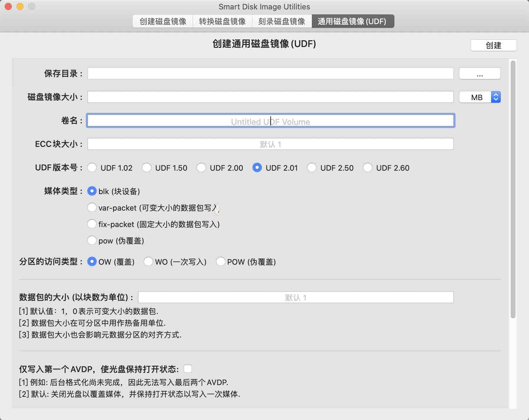Open the 转换磁盘镜像 tab
This screenshot has height=420, width=529.
pos(222,21)
